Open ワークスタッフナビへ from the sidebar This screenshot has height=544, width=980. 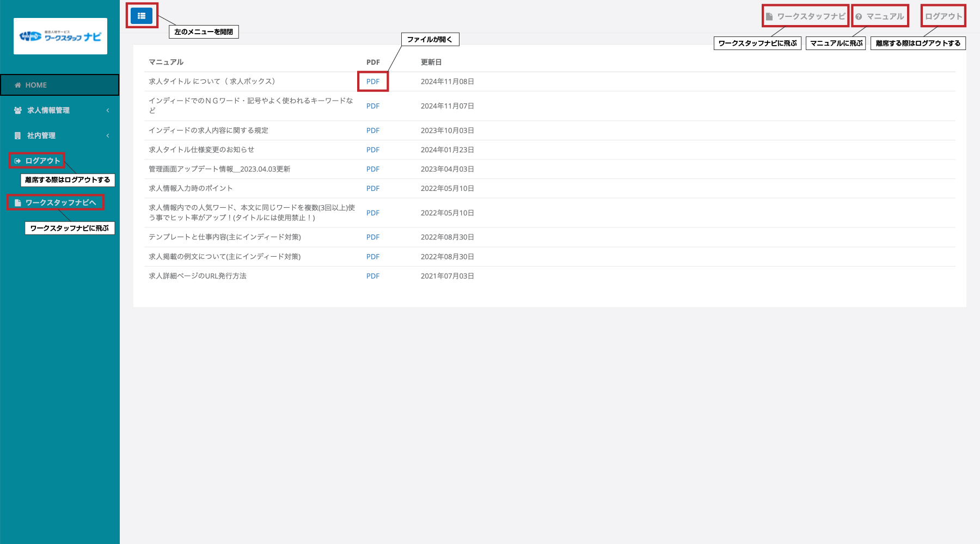tap(60, 203)
